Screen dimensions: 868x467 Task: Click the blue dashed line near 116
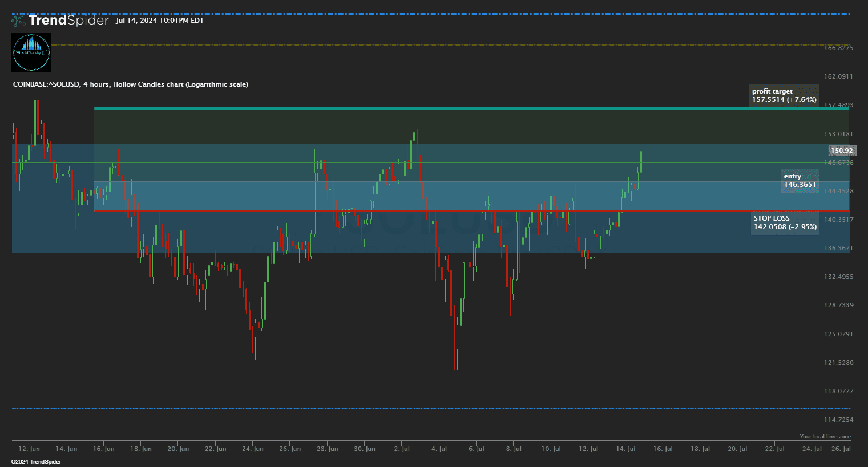399,408
